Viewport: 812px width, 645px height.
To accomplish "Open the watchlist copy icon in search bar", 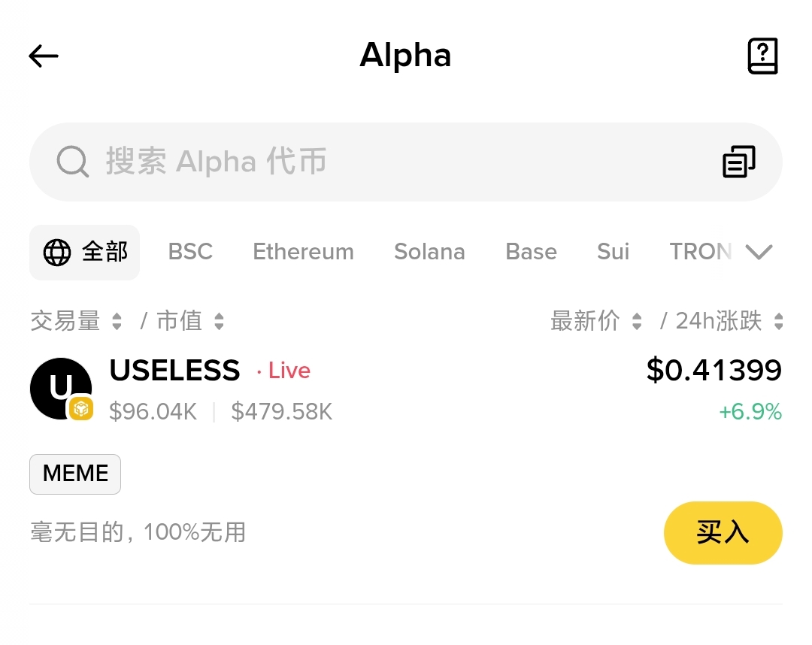I will coord(739,162).
